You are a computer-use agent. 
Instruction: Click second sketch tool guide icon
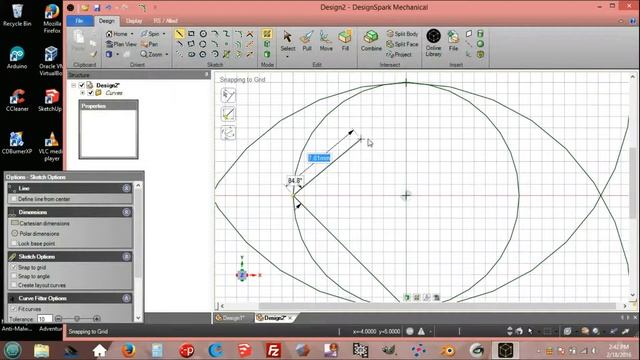coord(228,114)
